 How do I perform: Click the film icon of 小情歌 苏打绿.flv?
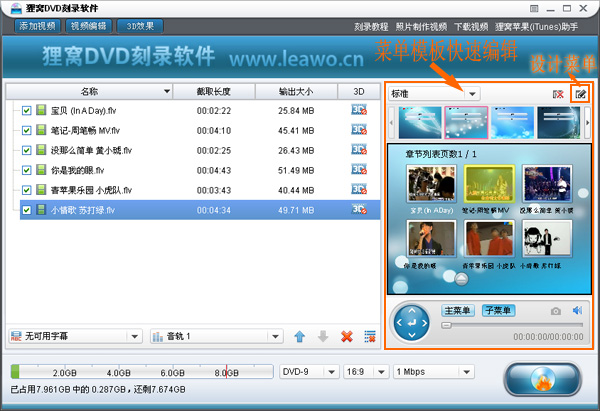pyautogui.click(x=41, y=209)
